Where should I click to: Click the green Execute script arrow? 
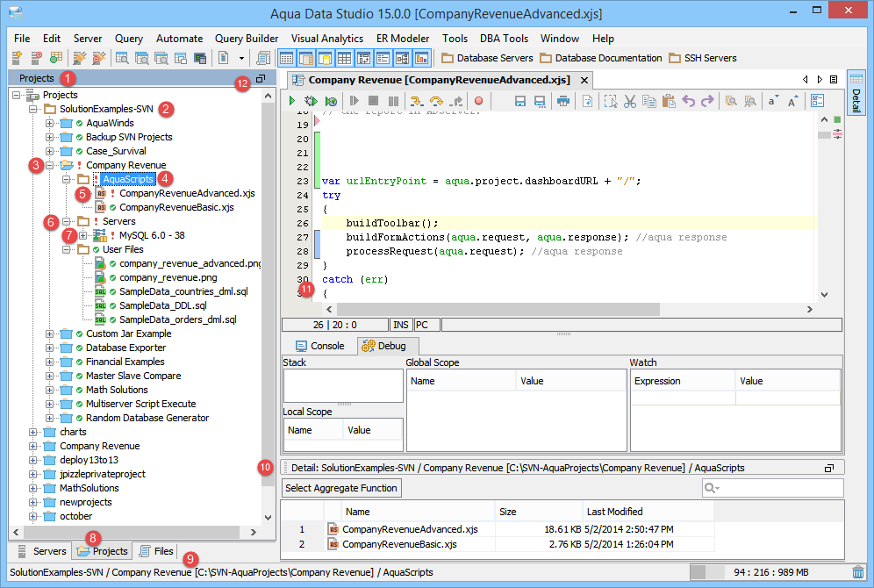click(291, 102)
